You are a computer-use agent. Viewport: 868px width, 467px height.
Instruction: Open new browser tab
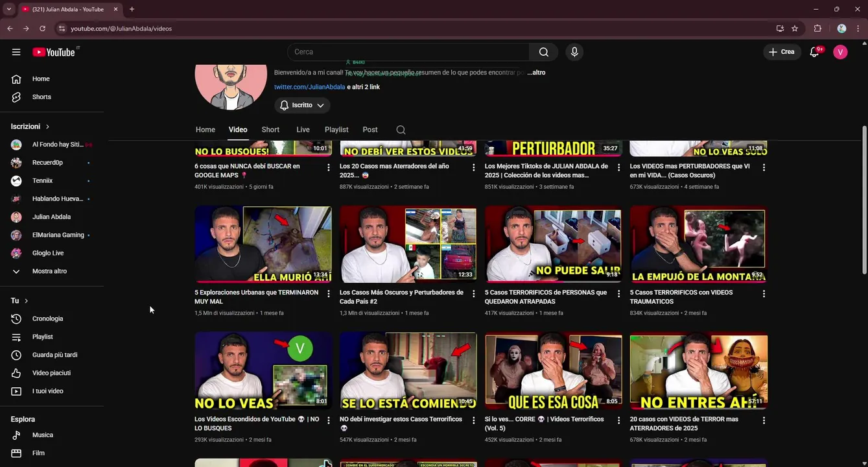[x=132, y=9]
